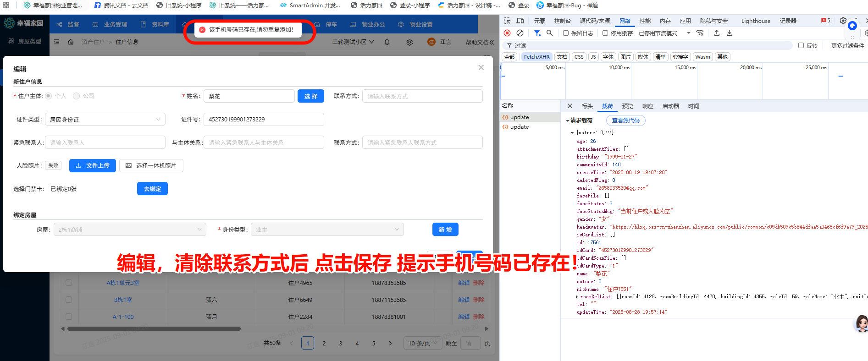Select 个人 radio button
This screenshot has width=868, height=361.
click(x=48, y=96)
